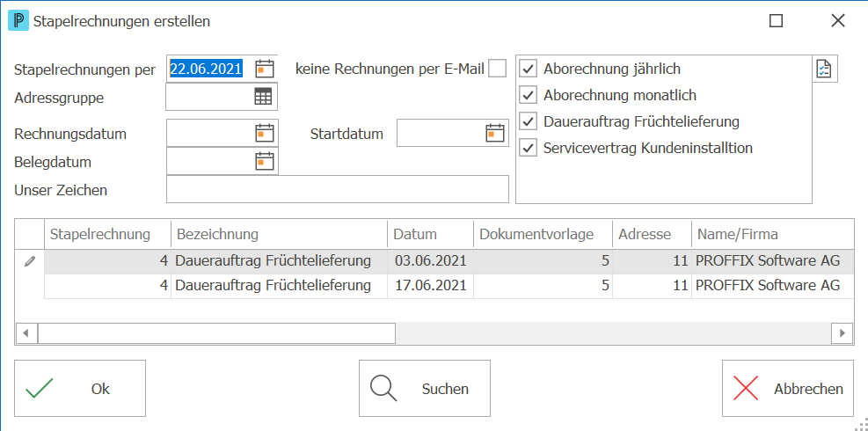Image resolution: width=868 pixels, height=431 pixels.
Task: Sort by Dokumentvorlage column header
Action: [543, 234]
